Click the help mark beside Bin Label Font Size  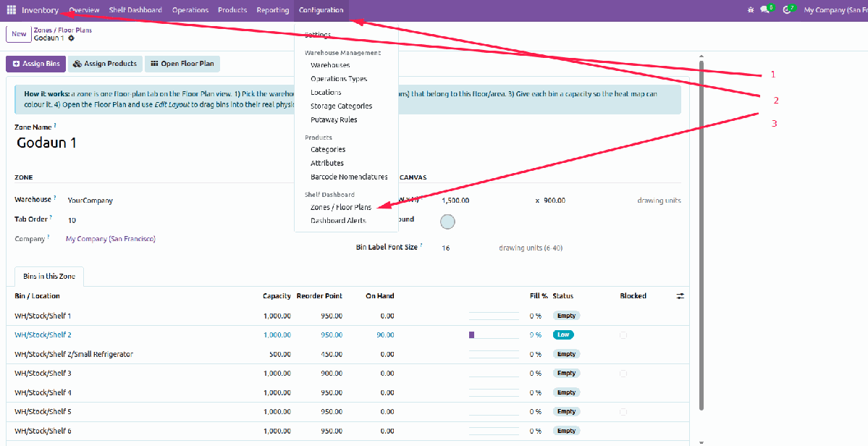pyautogui.click(x=421, y=245)
